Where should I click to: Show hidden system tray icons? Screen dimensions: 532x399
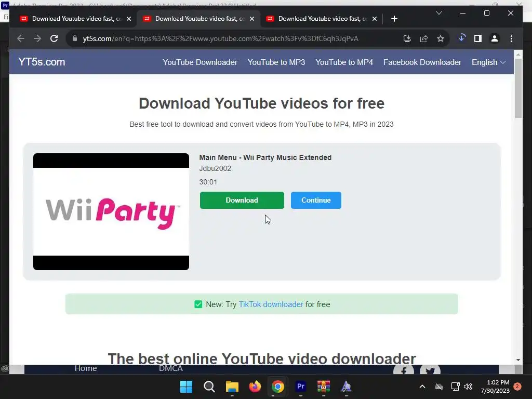[422, 387]
